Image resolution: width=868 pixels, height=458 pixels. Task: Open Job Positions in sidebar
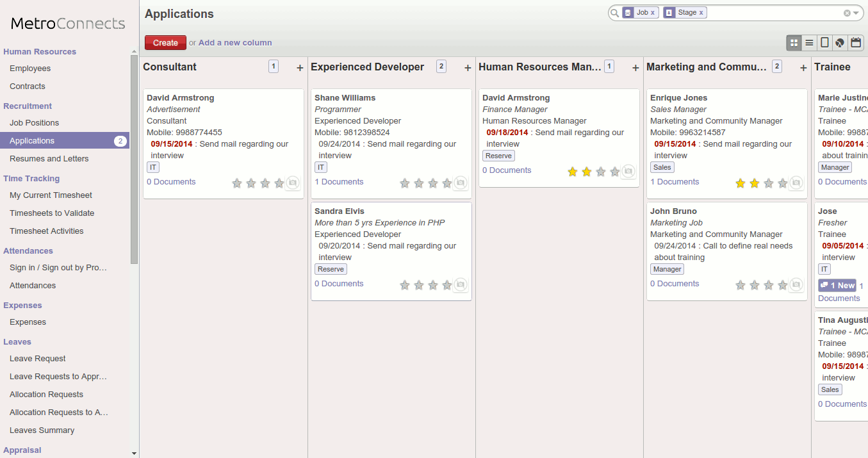(34, 123)
